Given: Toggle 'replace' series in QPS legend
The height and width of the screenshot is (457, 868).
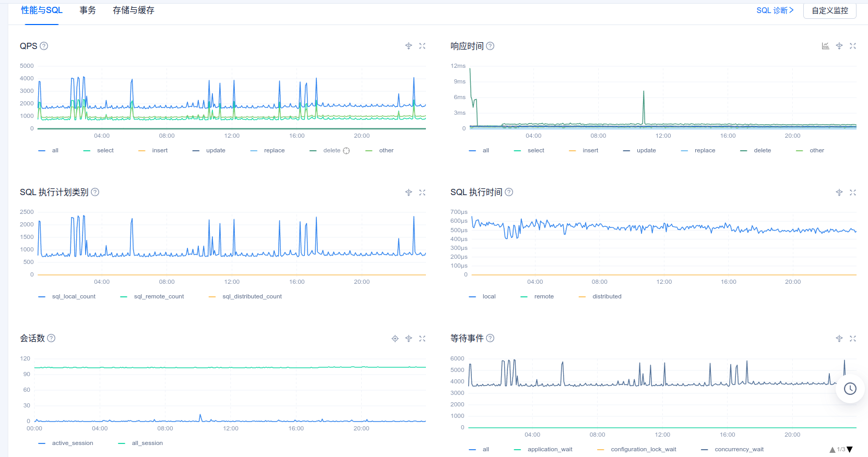Looking at the screenshot, I should [x=268, y=150].
